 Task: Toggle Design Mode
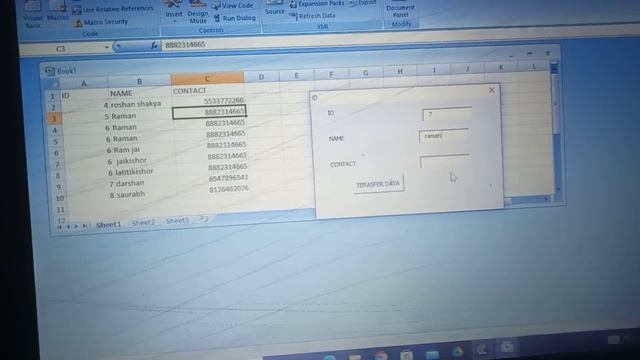[198, 13]
